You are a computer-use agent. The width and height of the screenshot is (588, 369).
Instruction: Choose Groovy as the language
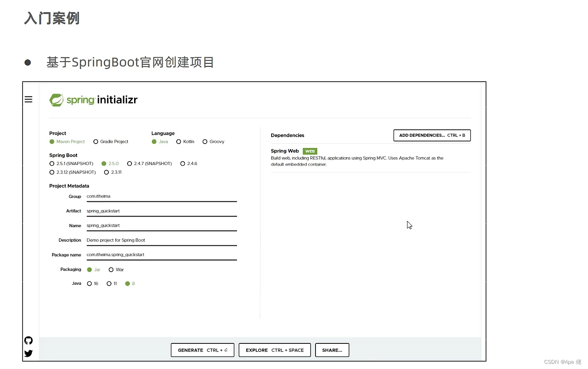(204, 142)
